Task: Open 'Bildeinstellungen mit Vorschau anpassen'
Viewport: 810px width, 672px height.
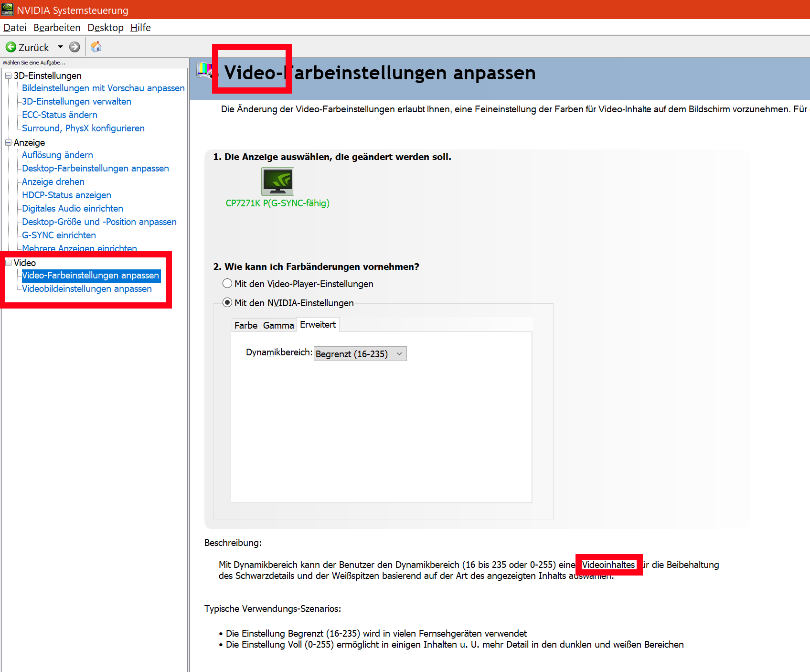Action: [x=103, y=88]
